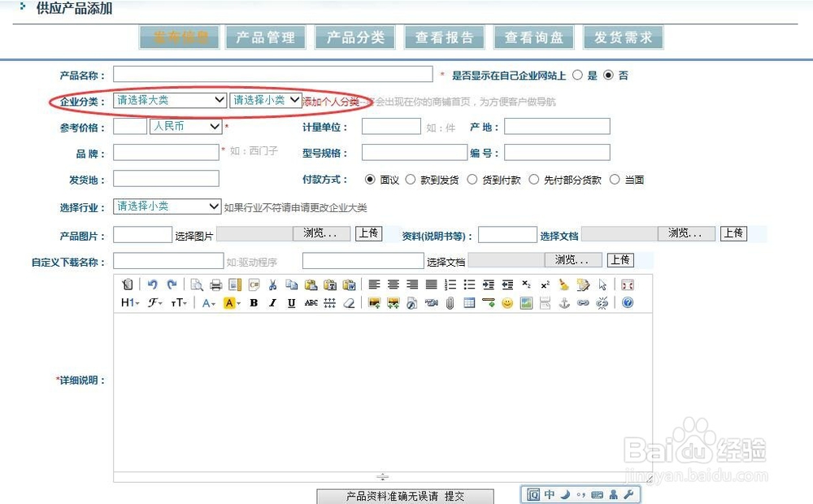Click the hyperlink (chain) icon in the editor
Viewport: 813px width, 504px height.
point(581,302)
